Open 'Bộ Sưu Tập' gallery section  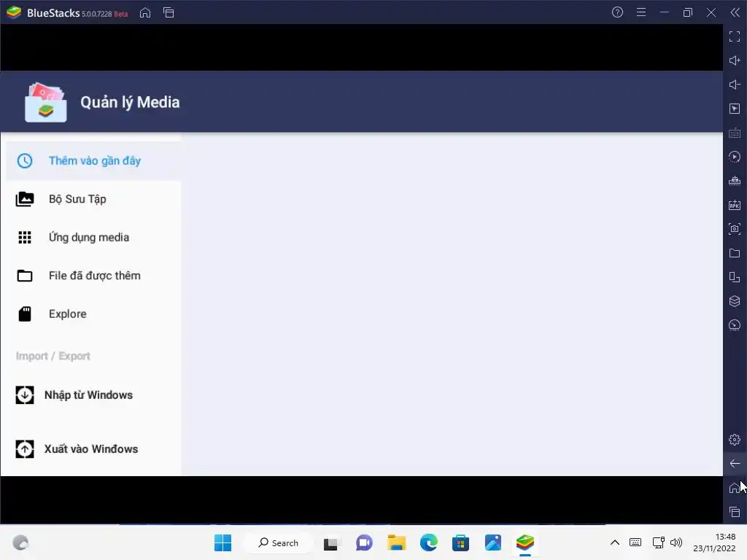coord(93,199)
